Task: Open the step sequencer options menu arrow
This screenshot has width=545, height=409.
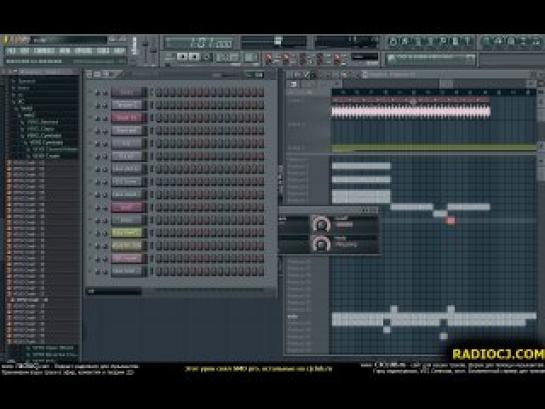Action: (x=89, y=74)
